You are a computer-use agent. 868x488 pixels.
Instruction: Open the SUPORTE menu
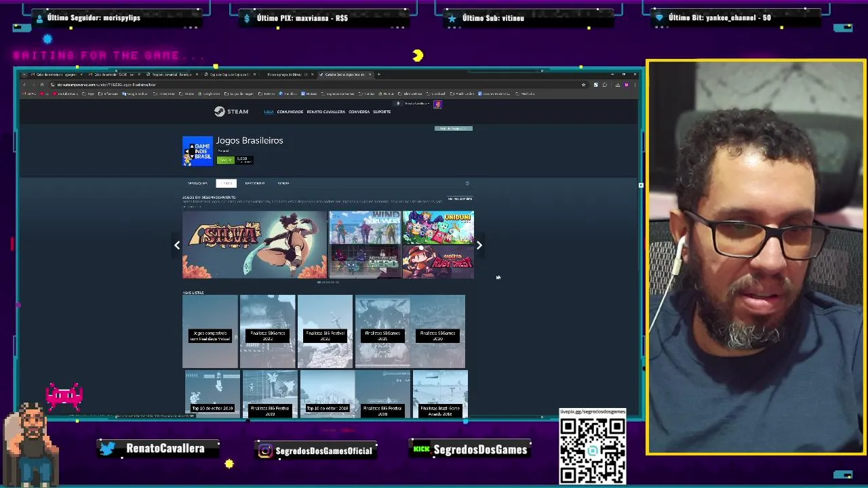[382, 112]
